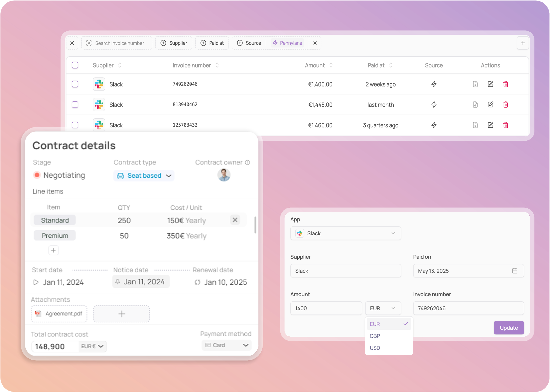This screenshot has width=550, height=392.
Task: Open the Card payment method dropdown
Action: point(226,345)
